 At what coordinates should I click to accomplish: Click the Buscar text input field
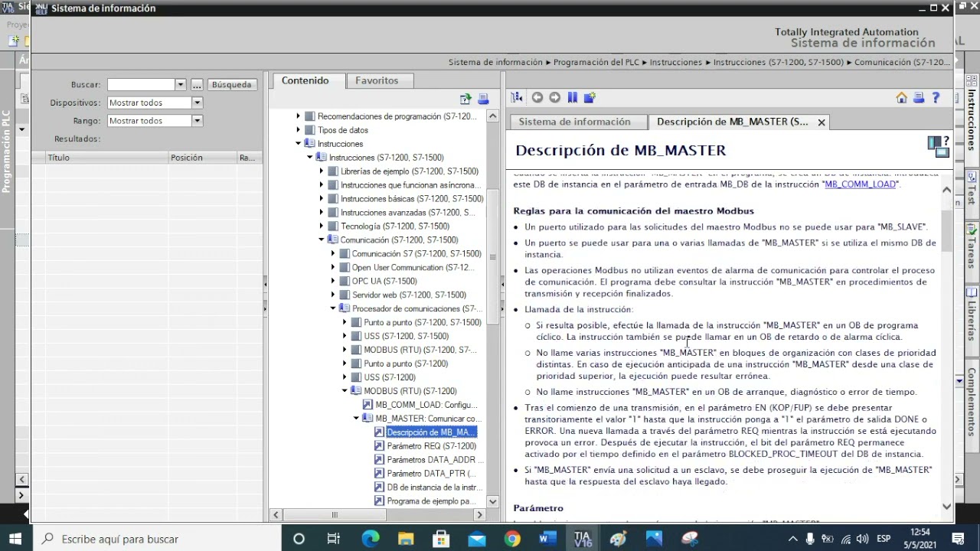[142, 84]
